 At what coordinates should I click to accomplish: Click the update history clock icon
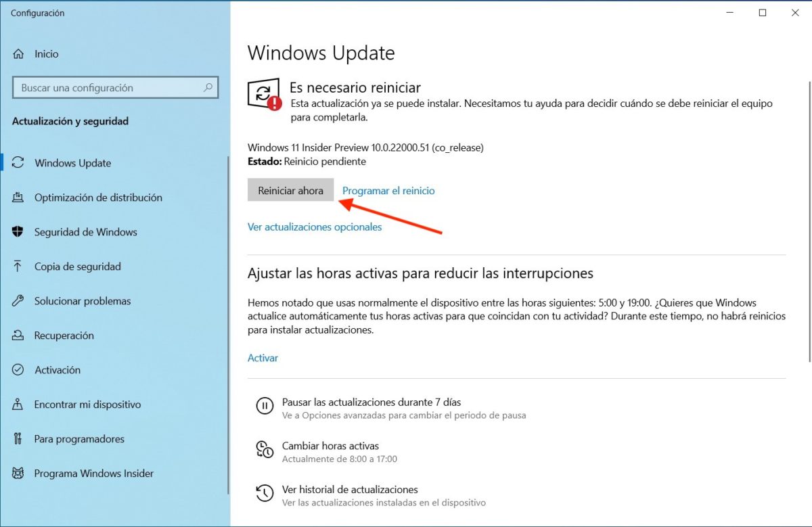coord(264,492)
